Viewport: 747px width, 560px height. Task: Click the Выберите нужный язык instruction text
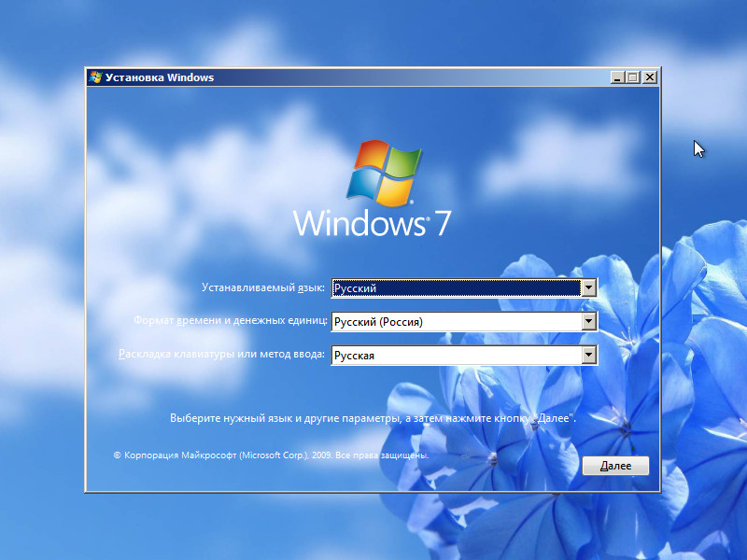373,418
